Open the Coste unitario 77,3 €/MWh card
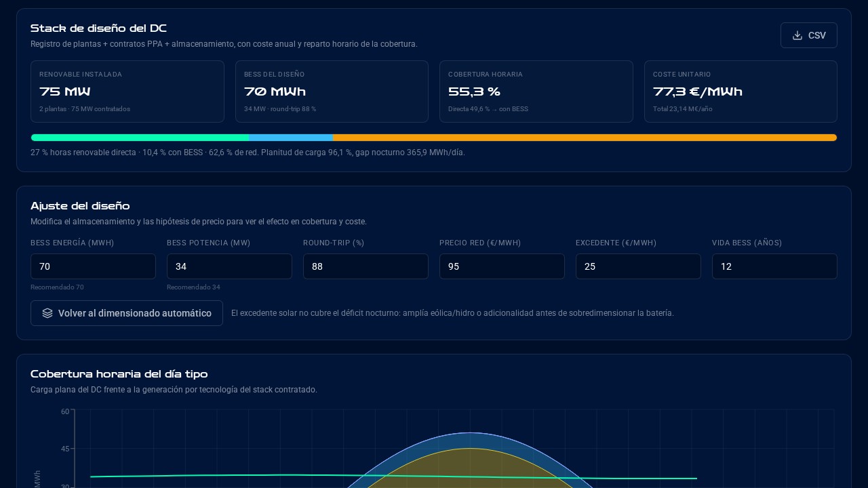The image size is (868, 488). (741, 91)
